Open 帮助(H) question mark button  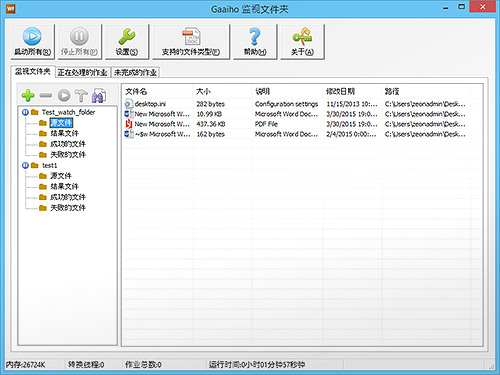tap(255, 42)
